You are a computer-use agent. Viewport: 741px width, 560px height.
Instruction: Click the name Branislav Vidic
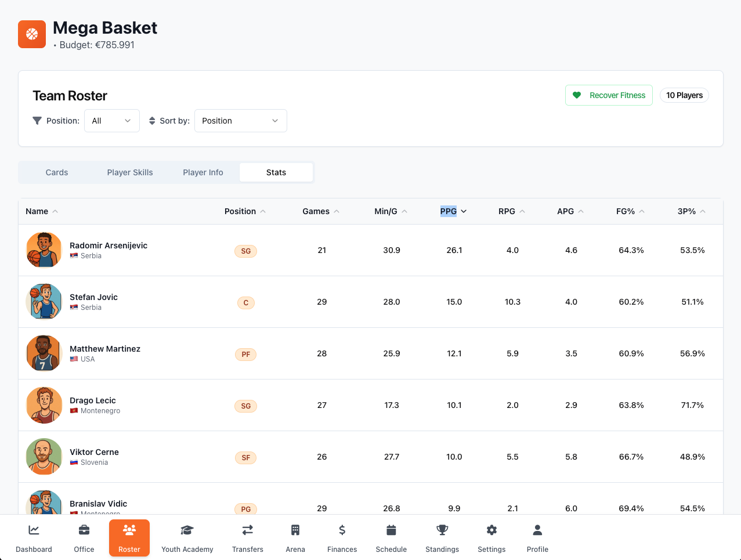pyautogui.click(x=98, y=504)
